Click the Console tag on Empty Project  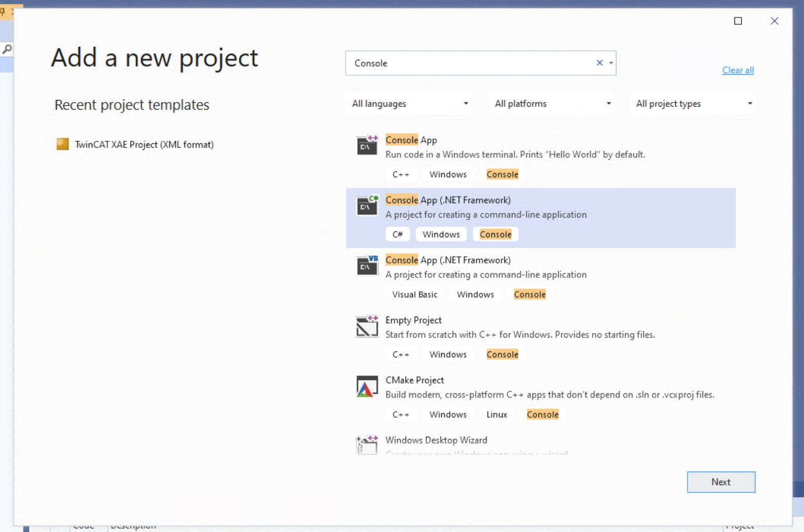point(502,355)
